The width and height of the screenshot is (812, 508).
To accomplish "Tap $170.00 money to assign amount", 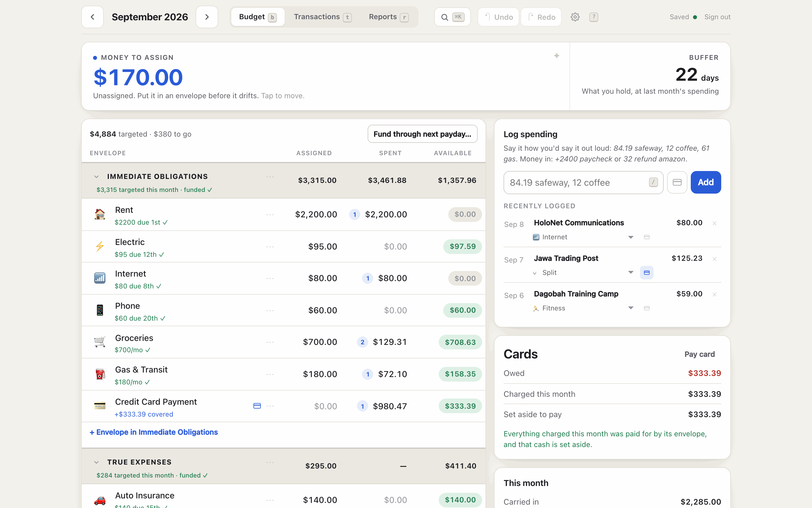I will point(138,77).
